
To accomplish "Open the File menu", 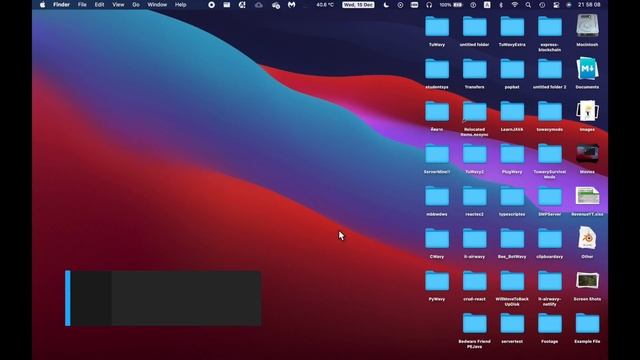I will tap(82, 5).
